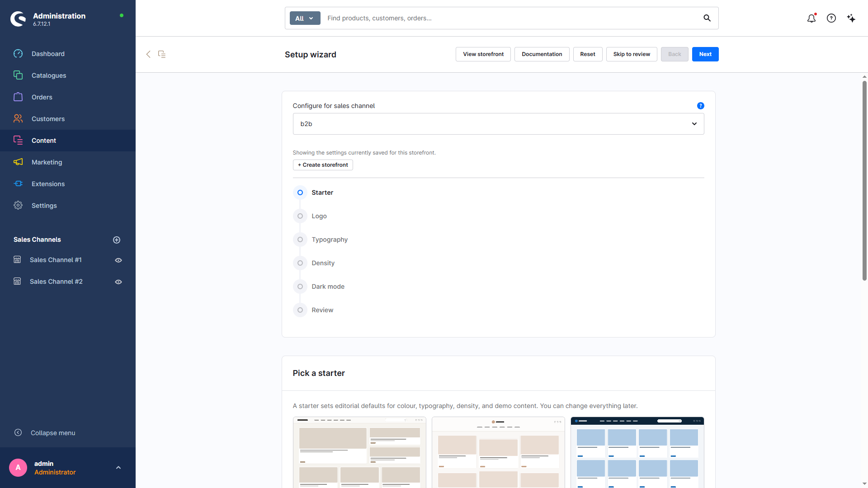
Task: Collapse the sidebar menu
Action: pos(45,433)
